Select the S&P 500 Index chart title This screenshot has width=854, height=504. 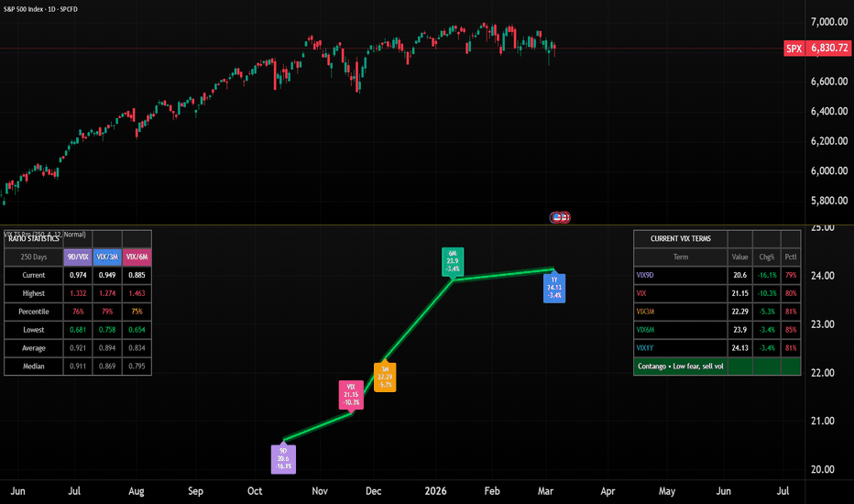coord(55,7)
